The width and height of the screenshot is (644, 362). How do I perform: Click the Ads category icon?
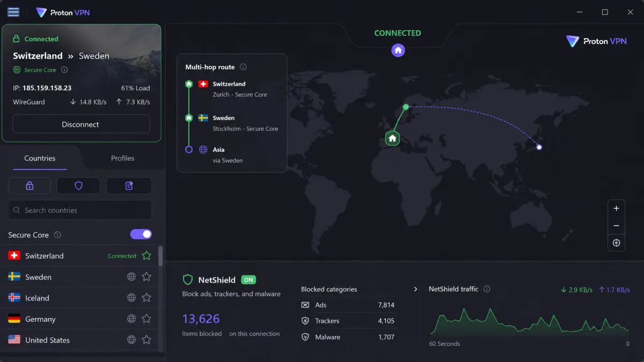point(305,305)
